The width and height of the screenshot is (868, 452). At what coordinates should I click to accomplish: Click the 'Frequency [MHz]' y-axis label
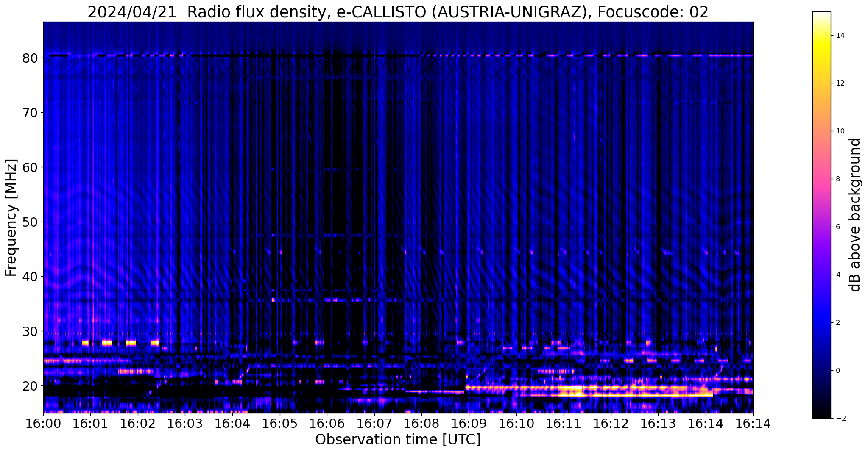tap(11, 218)
